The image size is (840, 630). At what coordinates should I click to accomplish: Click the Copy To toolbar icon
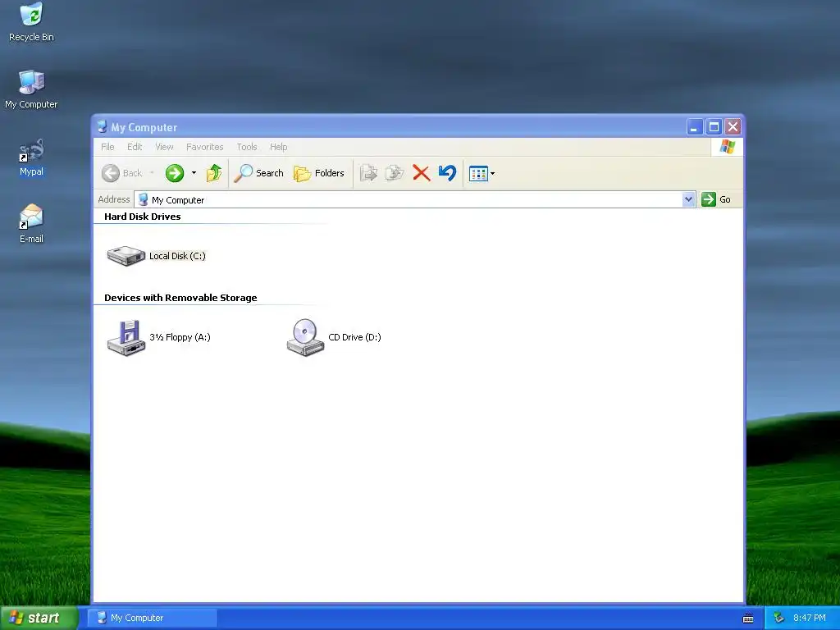point(395,173)
